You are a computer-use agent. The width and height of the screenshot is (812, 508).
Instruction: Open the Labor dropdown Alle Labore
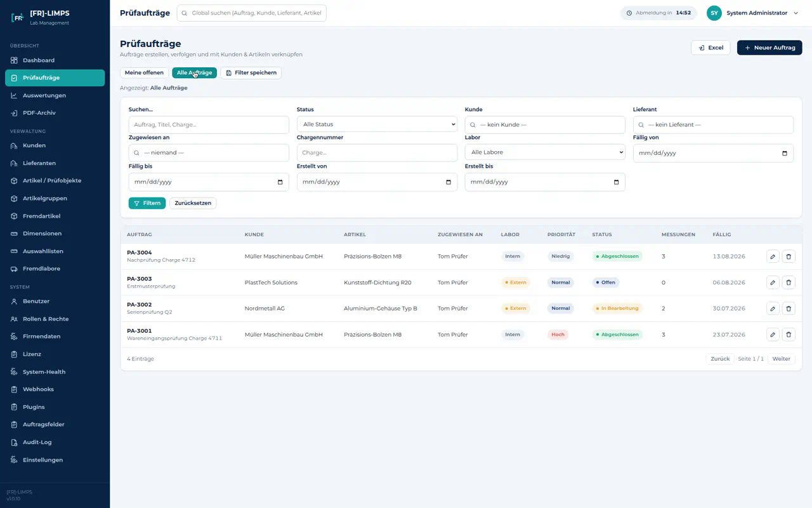point(545,152)
